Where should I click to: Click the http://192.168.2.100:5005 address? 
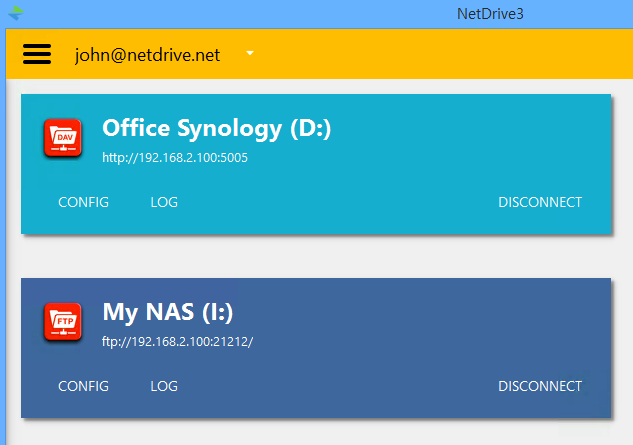click(x=175, y=157)
